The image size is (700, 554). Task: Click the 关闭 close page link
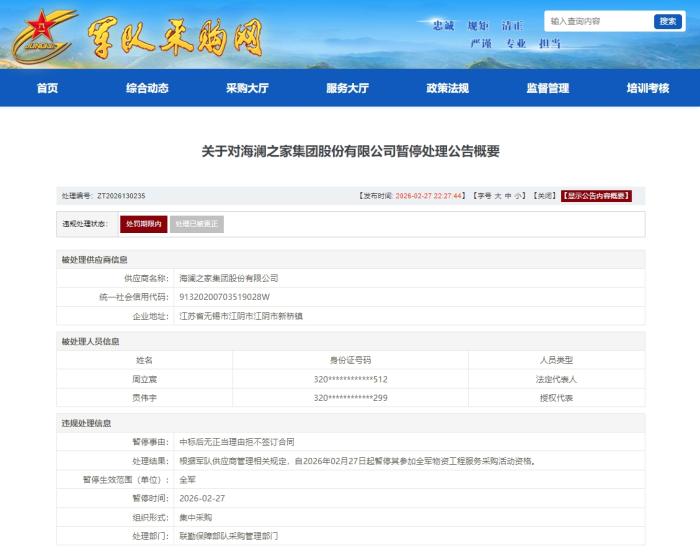tap(544, 196)
